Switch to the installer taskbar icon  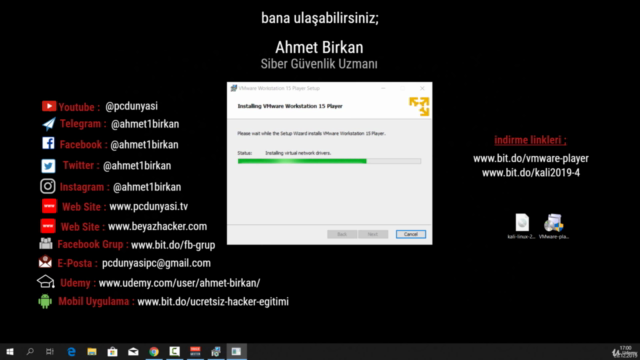tap(216, 351)
